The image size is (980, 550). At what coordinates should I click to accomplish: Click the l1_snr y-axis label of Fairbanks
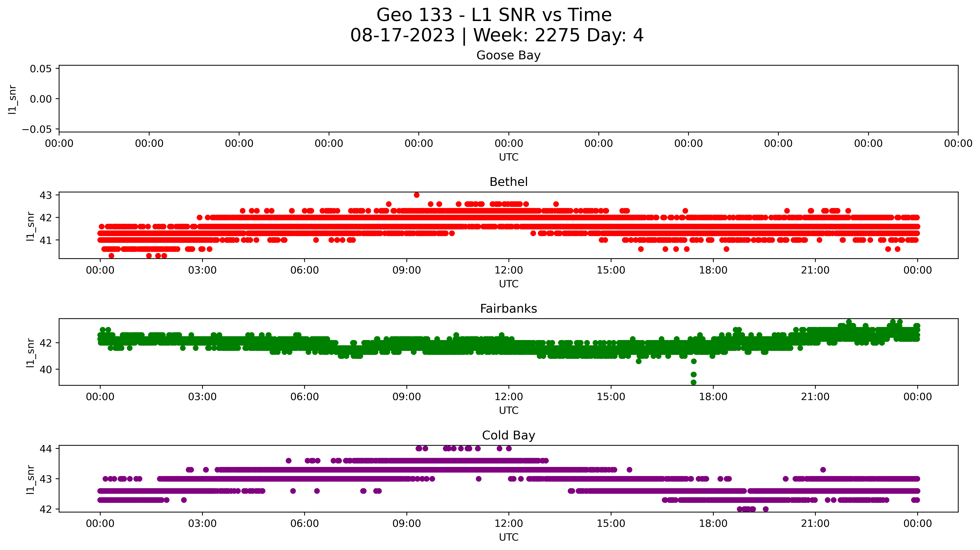click(30, 353)
